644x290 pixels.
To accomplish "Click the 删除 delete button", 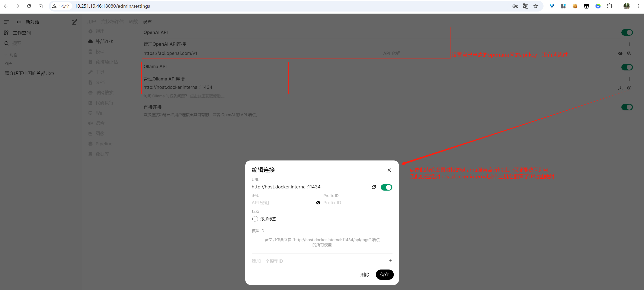I will point(365,274).
